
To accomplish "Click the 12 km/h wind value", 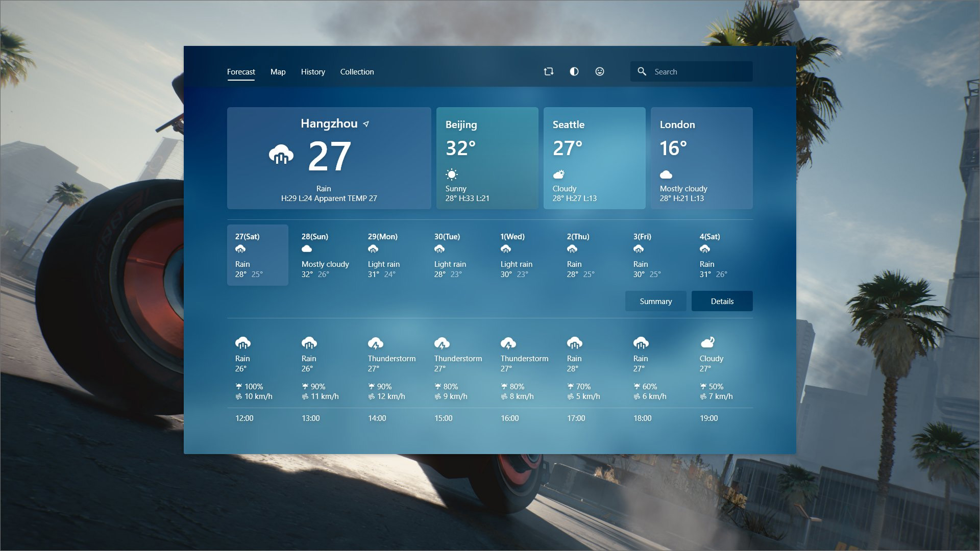I will click(391, 396).
